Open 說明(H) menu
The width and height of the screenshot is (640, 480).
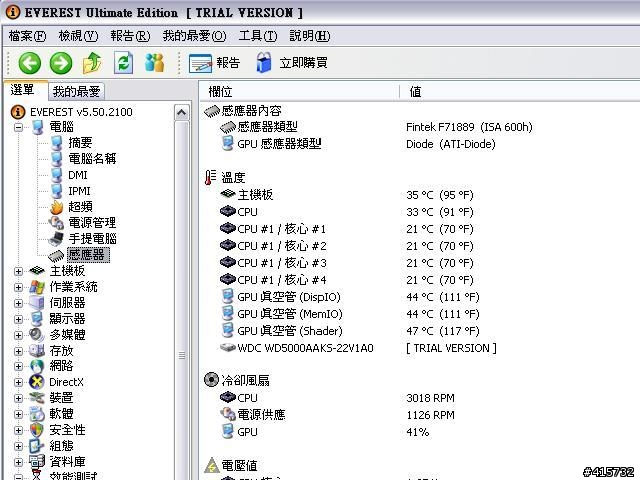pyautogui.click(x=310, y=36)
